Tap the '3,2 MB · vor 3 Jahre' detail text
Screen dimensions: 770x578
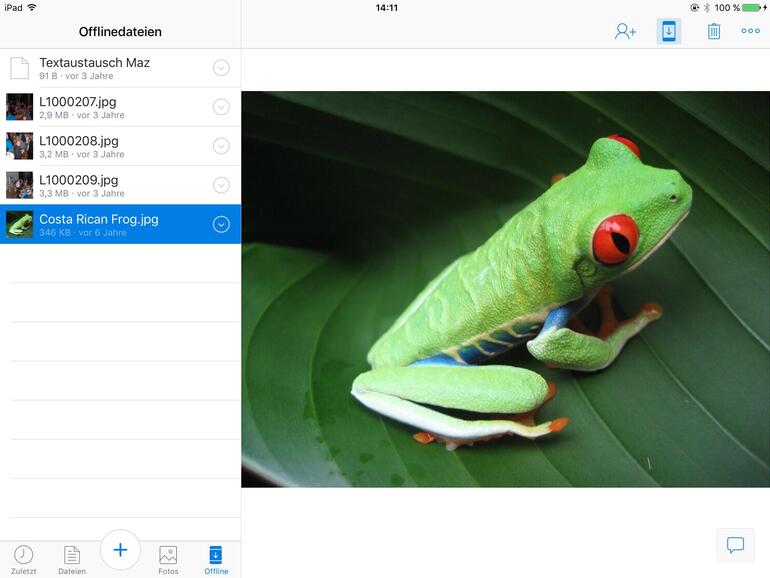pos(82,154)
